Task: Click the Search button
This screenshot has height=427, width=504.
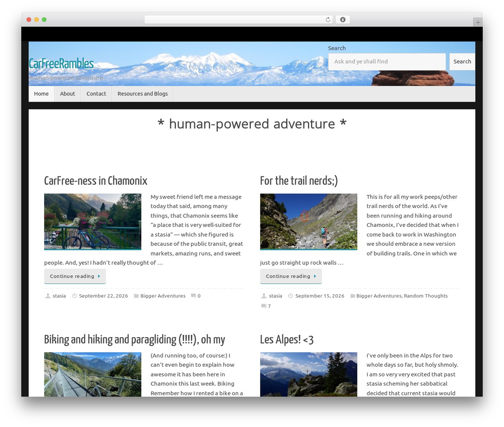Action: click(462, 62)
